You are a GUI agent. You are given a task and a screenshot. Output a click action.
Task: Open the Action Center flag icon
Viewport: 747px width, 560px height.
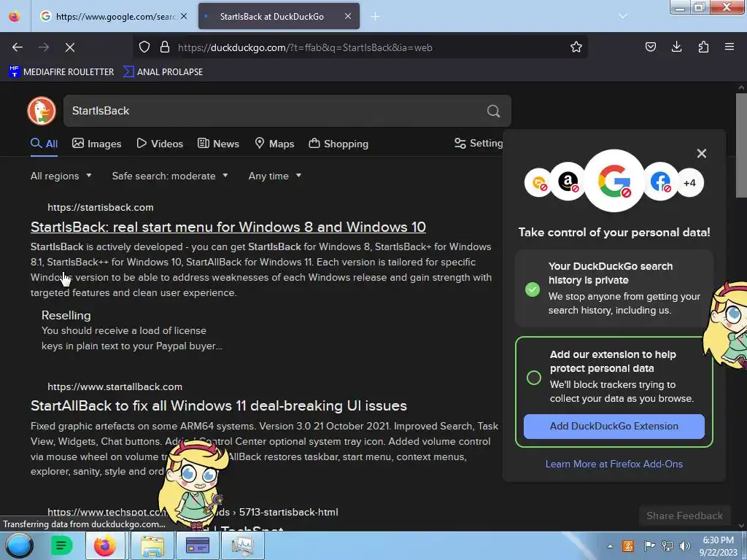[649, 546]
